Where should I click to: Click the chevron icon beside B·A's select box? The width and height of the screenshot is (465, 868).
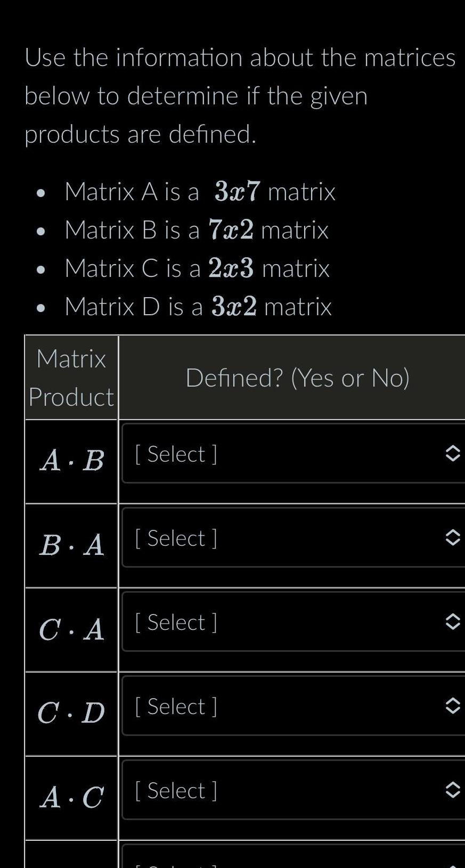tap(452, 538)
